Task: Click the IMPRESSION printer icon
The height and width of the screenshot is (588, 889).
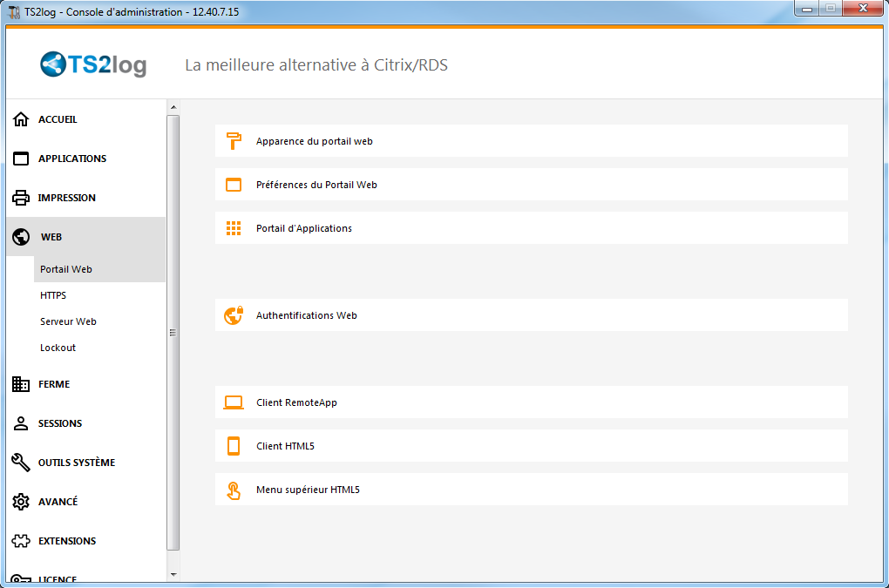Action: [x=21, y=198]
